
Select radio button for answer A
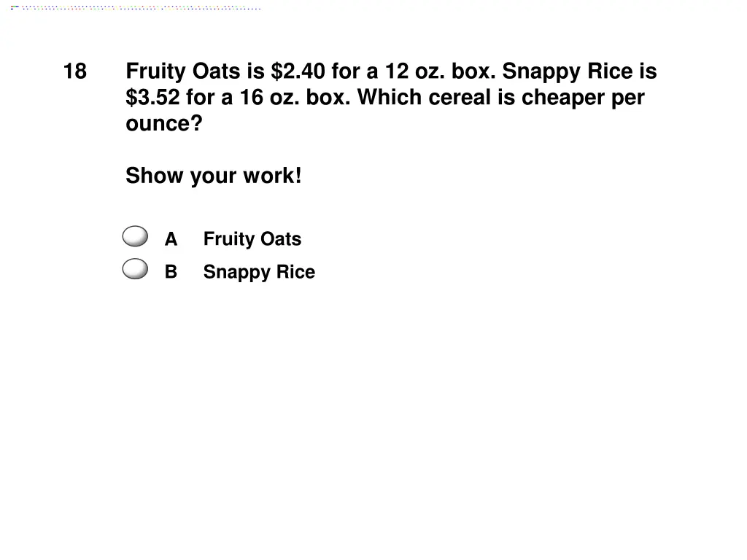point(135,236)
